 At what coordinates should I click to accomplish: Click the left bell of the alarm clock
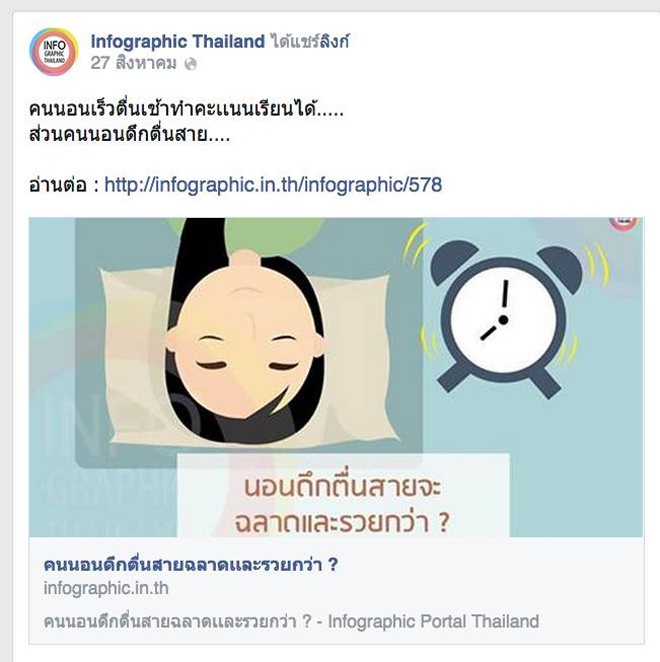453,260
